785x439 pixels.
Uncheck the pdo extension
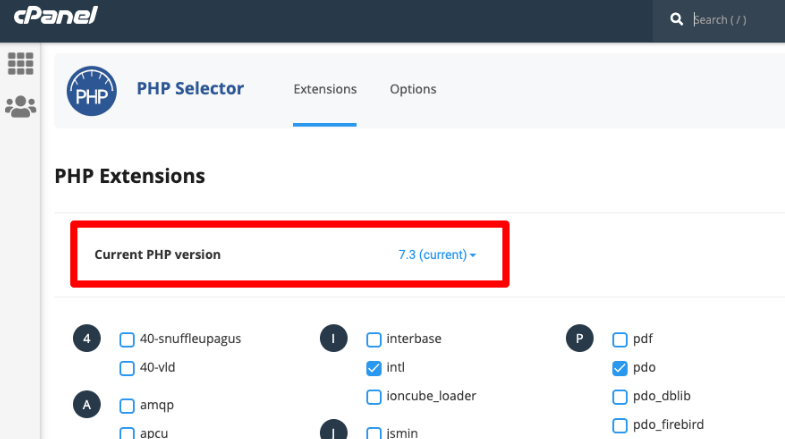(x=620, y=368)
